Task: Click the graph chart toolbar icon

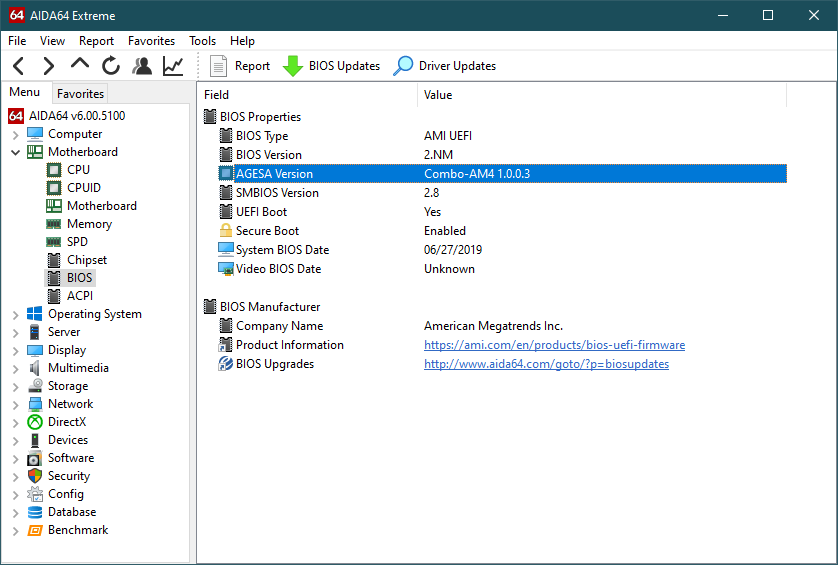Action: tap(173, 66)
